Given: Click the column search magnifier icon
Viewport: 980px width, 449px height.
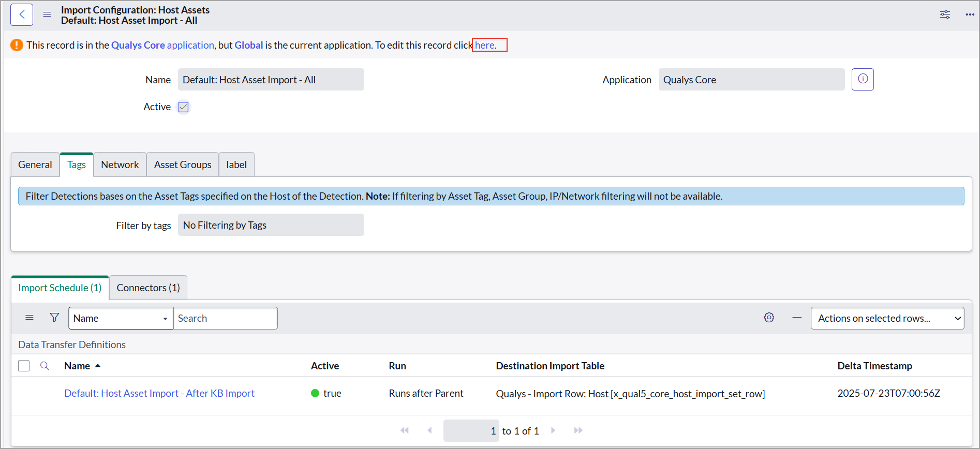Looking at the screenshot, I should tap(45, 366).
